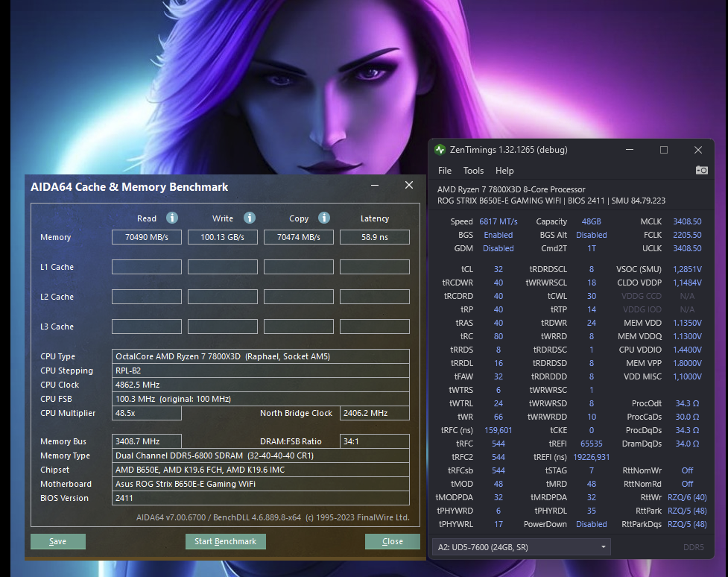Click the tRFC (ns) 159,601 value
728x577 pixels.
tap(498, 430)
